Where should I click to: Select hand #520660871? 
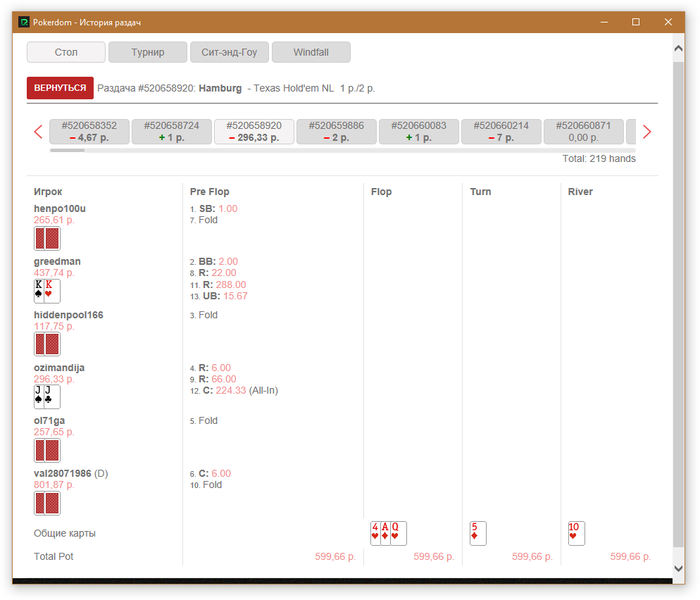(x=583, y=131)
